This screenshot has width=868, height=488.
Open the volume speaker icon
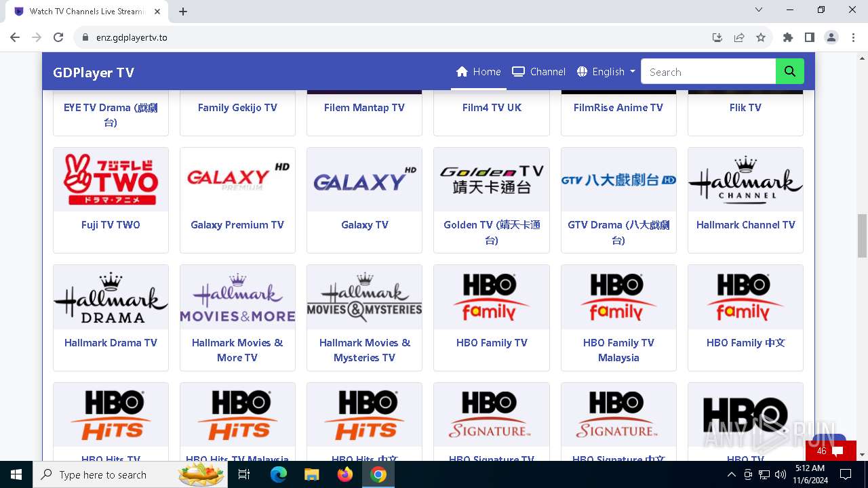point(780,474)
